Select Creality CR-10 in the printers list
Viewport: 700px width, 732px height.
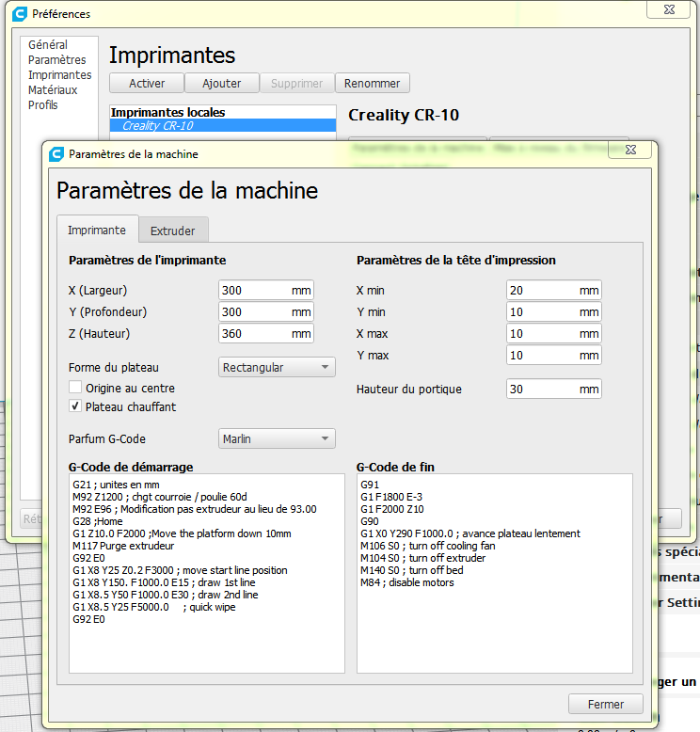pyautogui.click(x=223, y=125)
